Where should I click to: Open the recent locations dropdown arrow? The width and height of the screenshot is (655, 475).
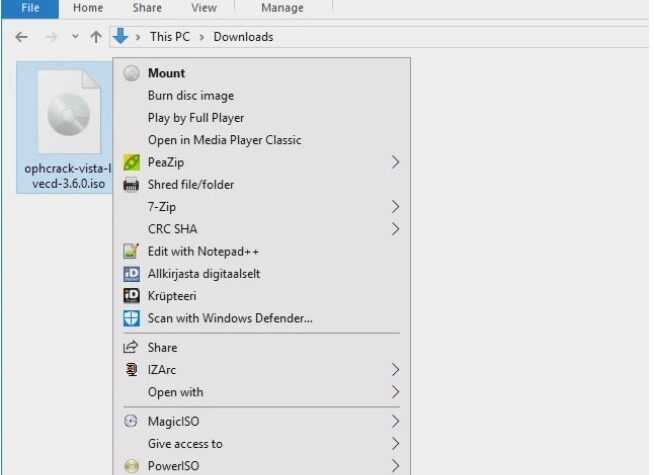pyautogui.click(x=75, y=37)
